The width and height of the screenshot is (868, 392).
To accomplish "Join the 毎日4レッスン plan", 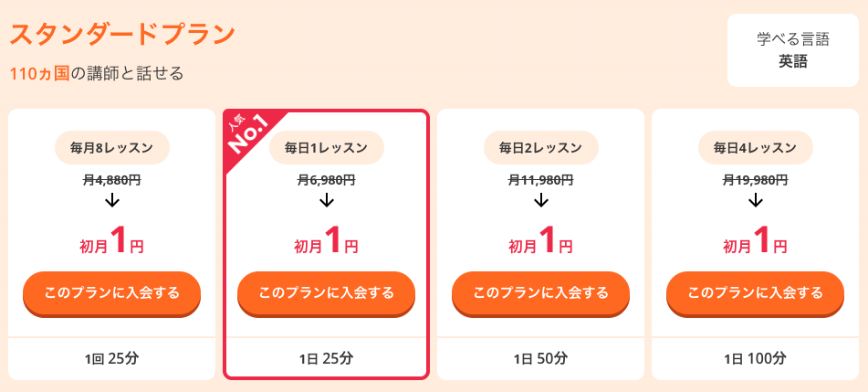I will [x=756, y=294].
